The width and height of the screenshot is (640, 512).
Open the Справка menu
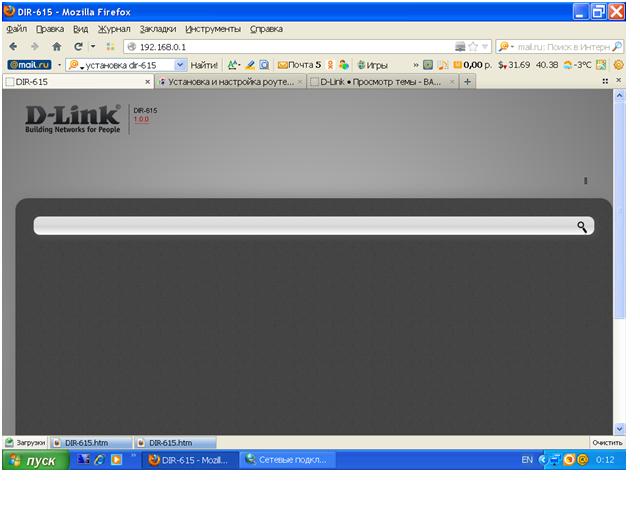266,29
